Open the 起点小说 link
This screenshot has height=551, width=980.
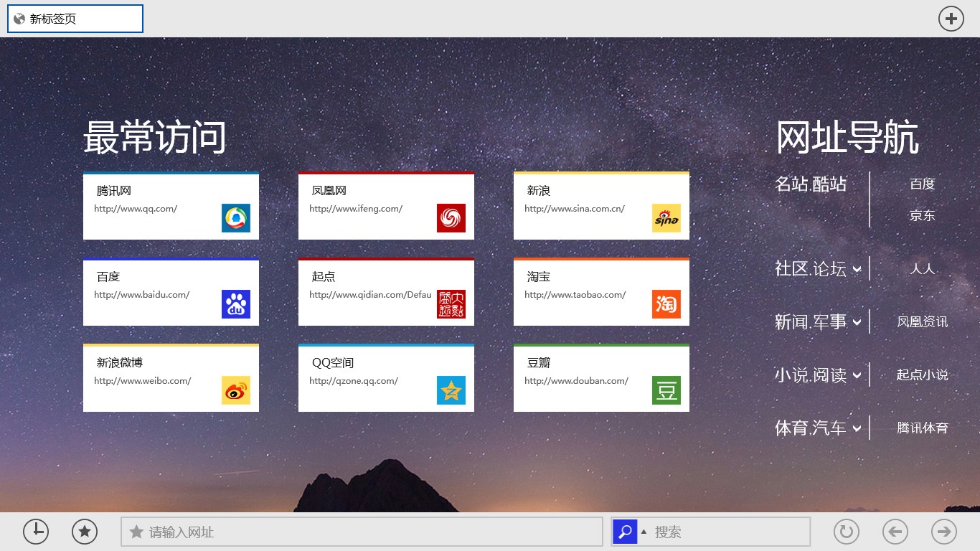pos(923,375)
